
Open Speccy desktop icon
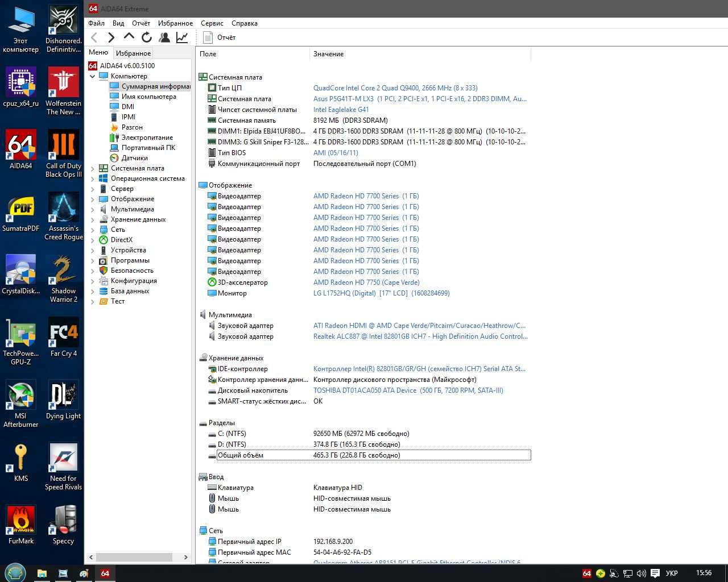pyautogui.click(x=63, y=525)
